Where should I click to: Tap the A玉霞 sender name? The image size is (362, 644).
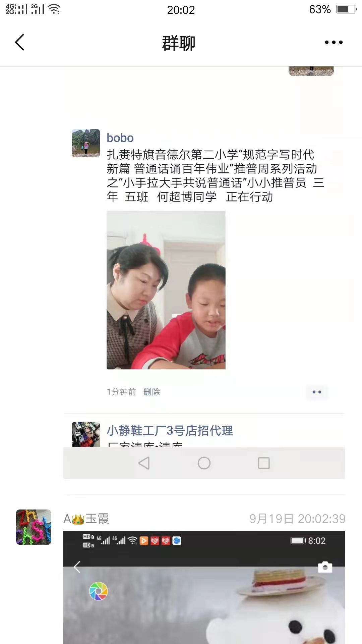pyautogui.click(x=86, y=519)
